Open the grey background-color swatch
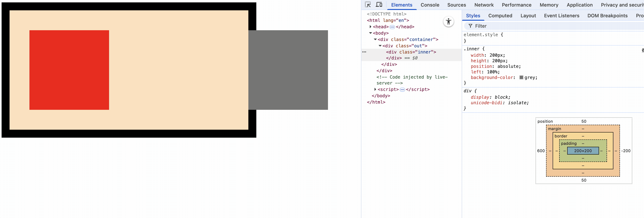 coord(521,78)
